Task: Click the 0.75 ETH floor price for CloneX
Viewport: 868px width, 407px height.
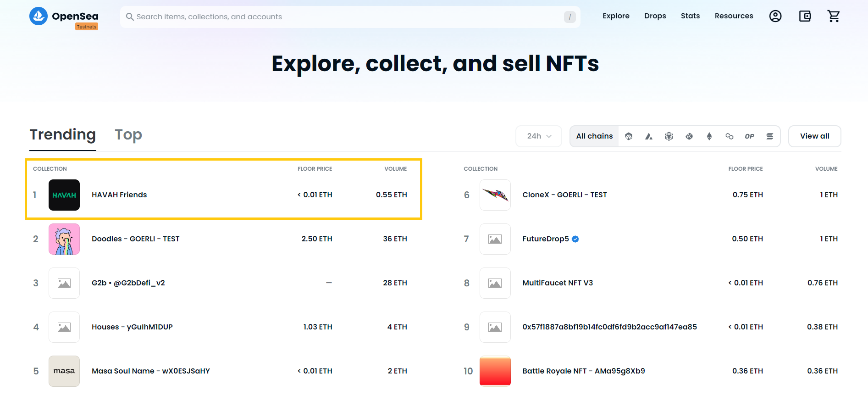Action: [748, 195]
